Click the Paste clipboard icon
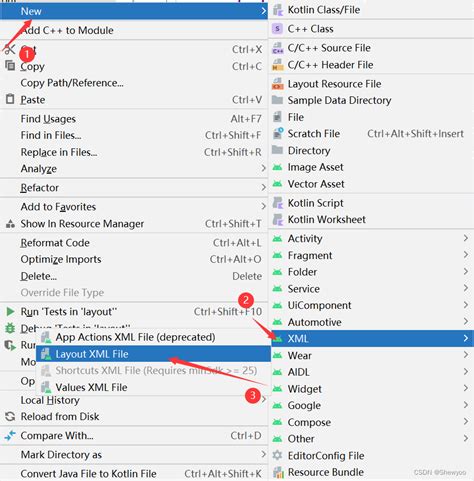The width and height of the screenshot is (474, 481). point(10,99)
